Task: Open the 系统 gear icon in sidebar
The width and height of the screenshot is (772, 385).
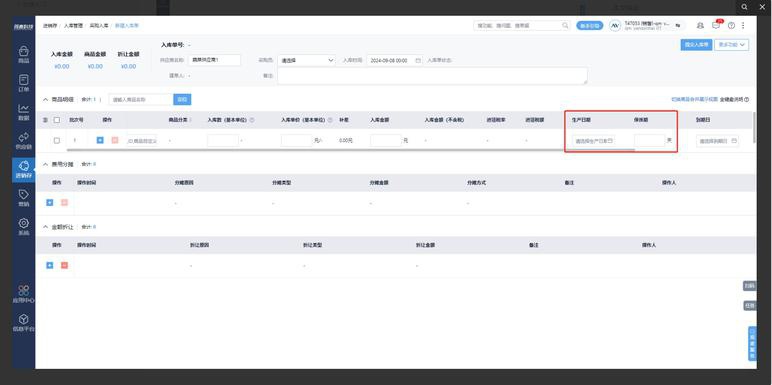Action: (24, 226)
